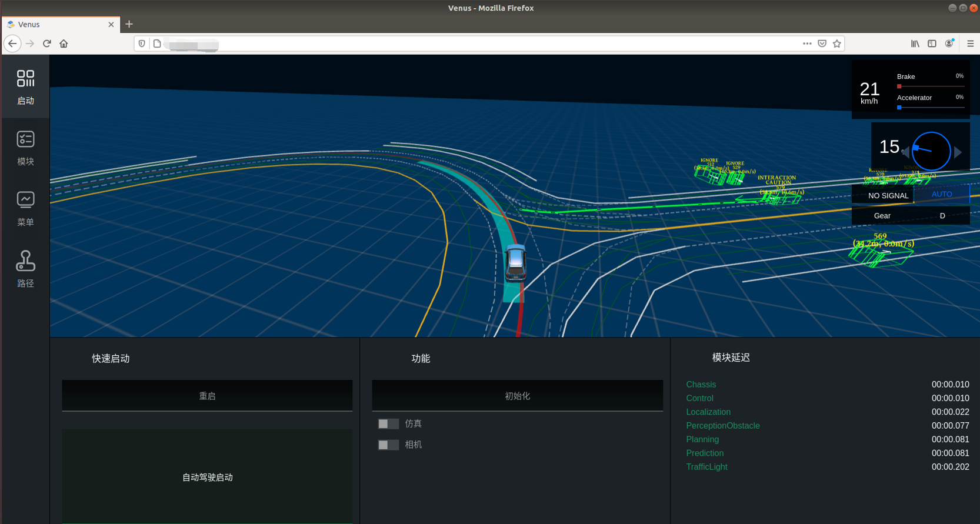The width and height of the screenshot is (980, 524).
Task: Open the 路径 route panel
Action: 25,269
